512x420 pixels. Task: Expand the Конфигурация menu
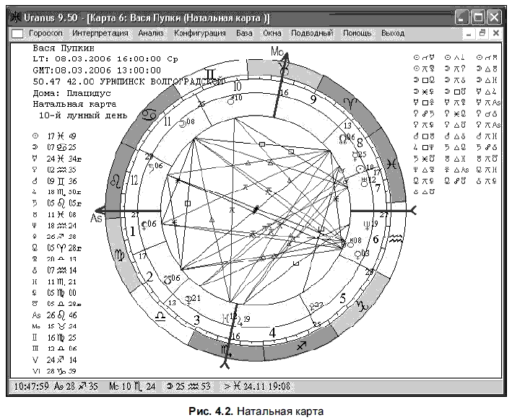(200, 33)
